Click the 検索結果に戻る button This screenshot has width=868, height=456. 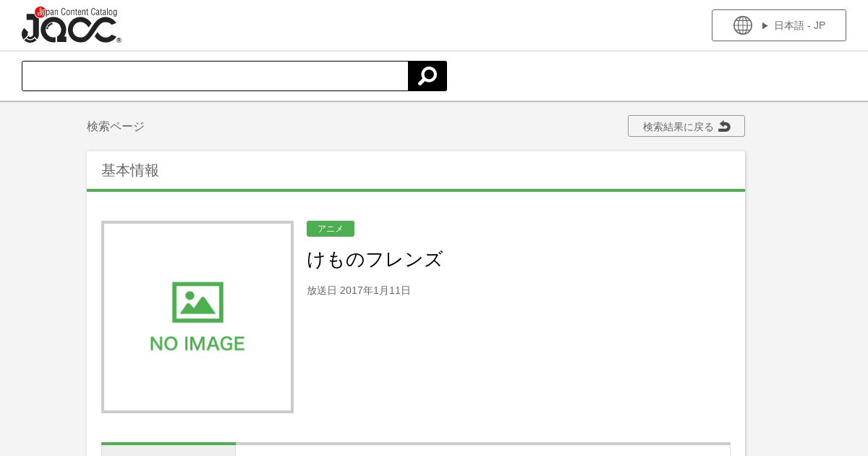click(x=686, y=126)
